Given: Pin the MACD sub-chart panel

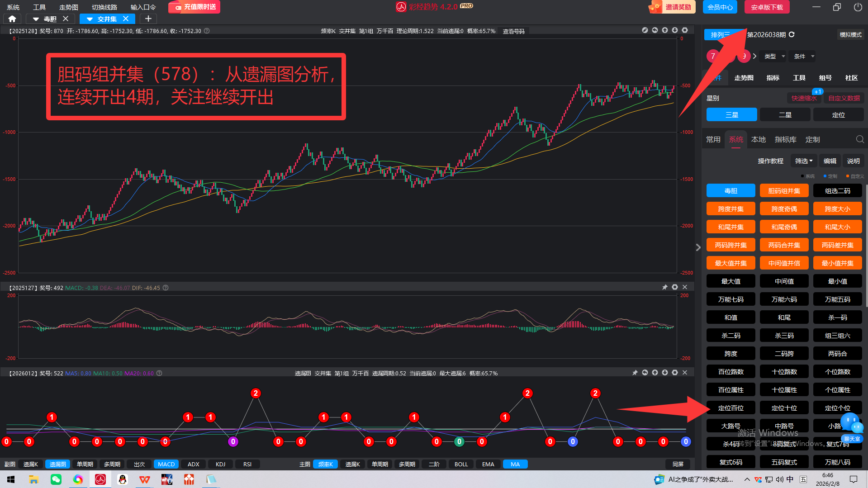Looking at the screenshot, I should coord(664,287).
